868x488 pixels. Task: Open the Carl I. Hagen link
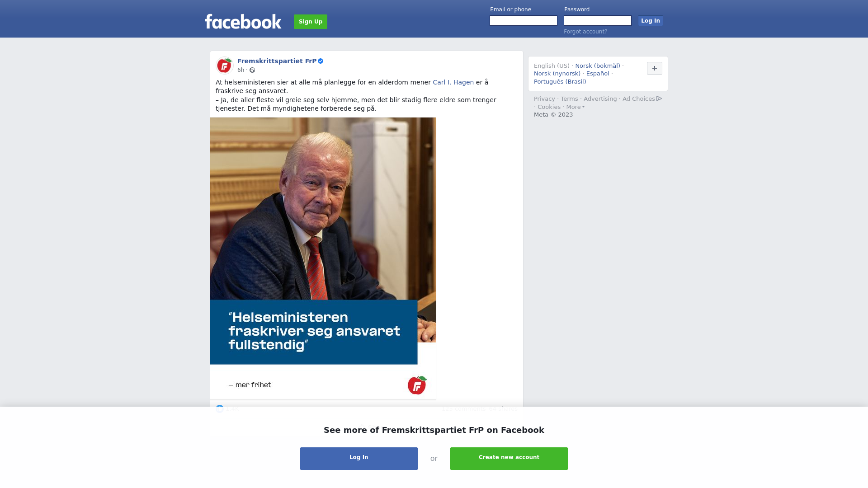pyautogui.click(x=453, y=82)
